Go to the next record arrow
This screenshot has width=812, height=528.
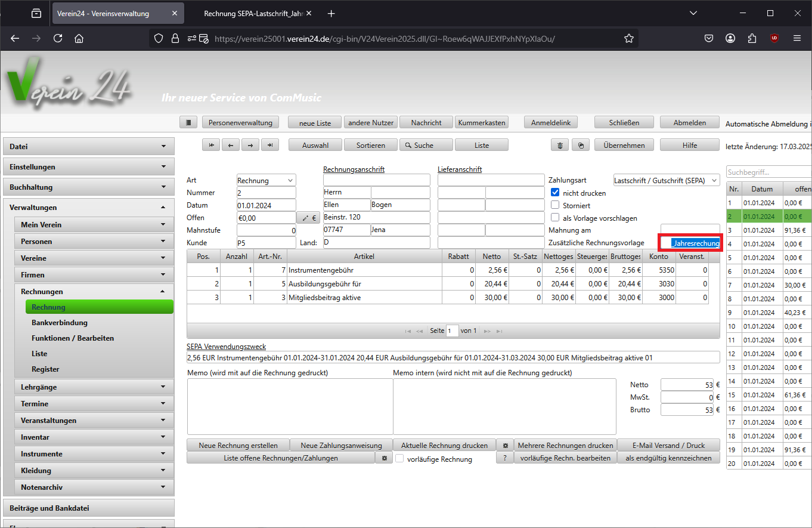click(x=250, y=145)
